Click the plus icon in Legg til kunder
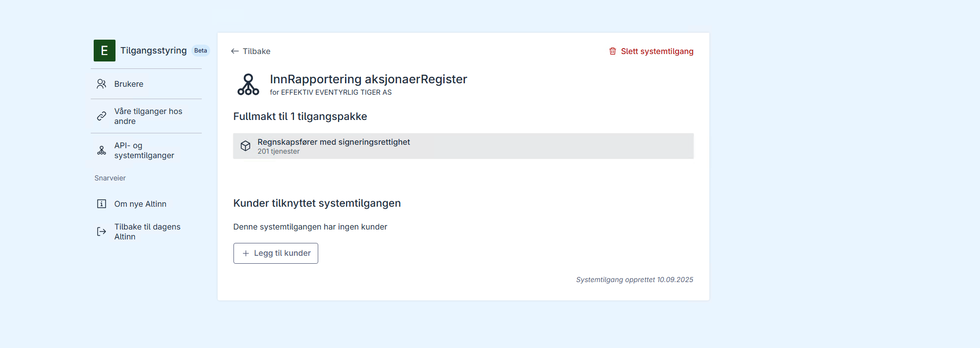Viewport: 980px width, 348px height. pos(246,253)
